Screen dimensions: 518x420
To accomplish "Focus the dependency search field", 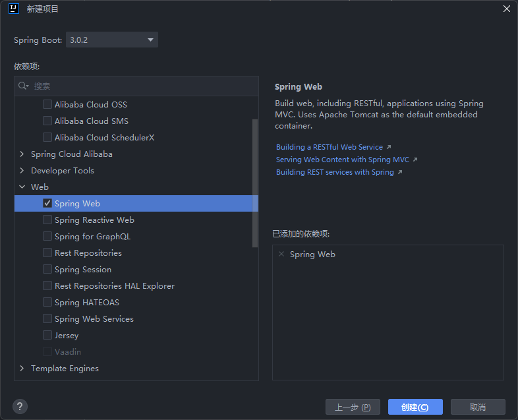I will pos(136,86).
